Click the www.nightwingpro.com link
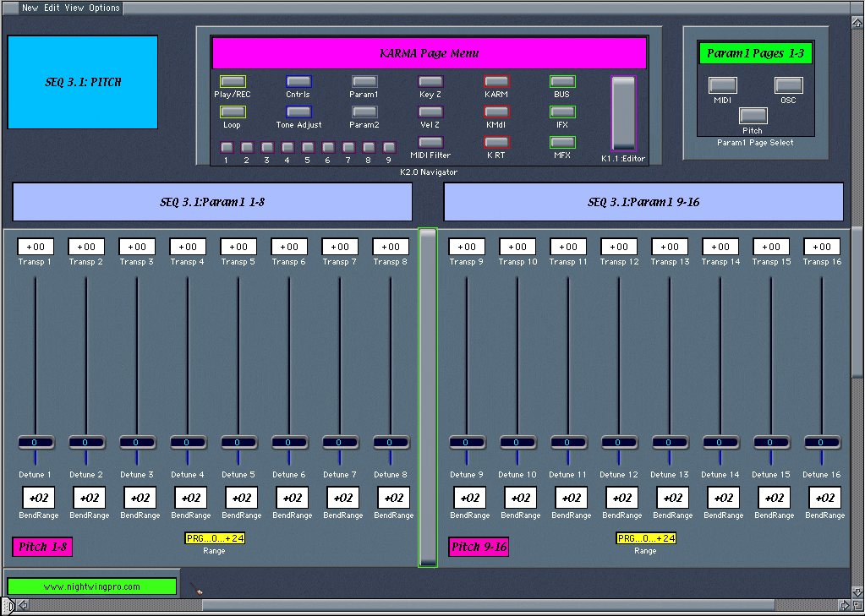This screenshot has width=865, height=616. click(92, 586)
